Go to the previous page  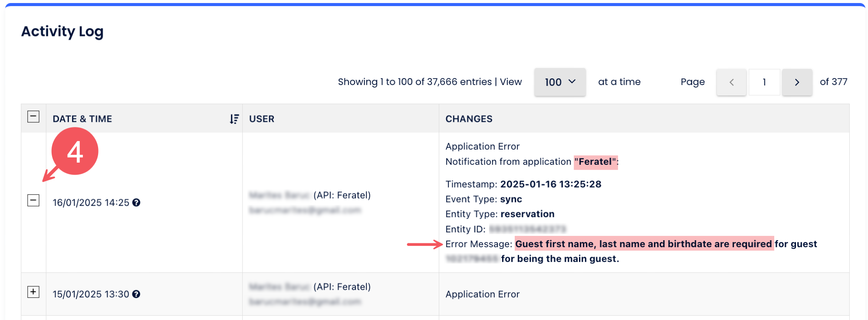[731, 82]
